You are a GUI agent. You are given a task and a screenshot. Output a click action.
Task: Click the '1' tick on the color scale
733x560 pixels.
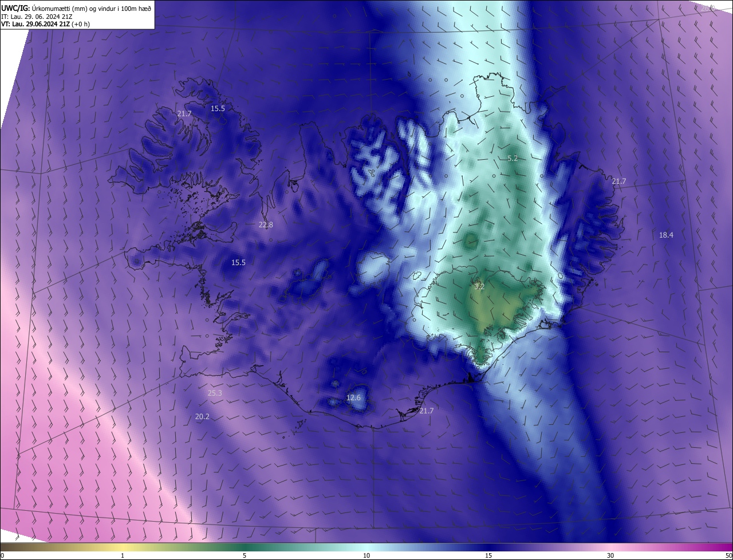(123, 555)
